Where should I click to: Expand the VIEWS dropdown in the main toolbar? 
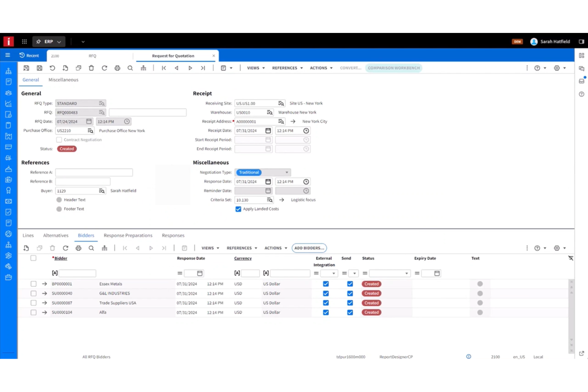pyautogui.click(x=255, y=68)
